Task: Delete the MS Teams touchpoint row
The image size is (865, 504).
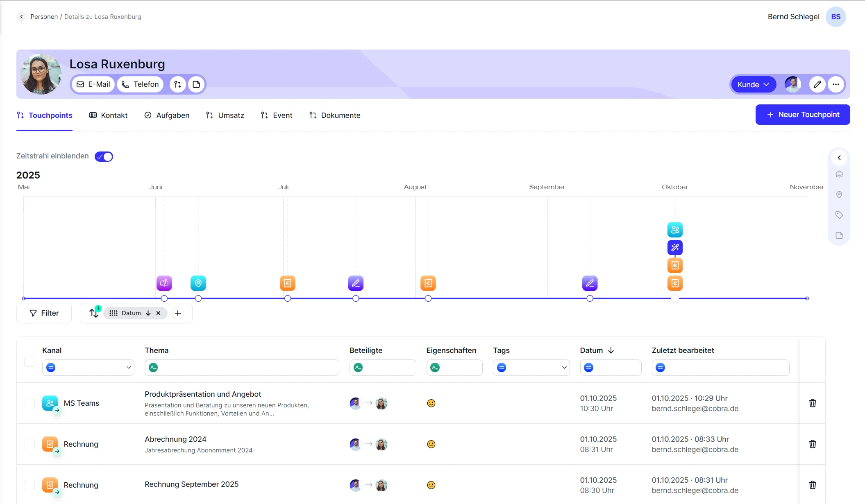Action: (x=813, y=403)
